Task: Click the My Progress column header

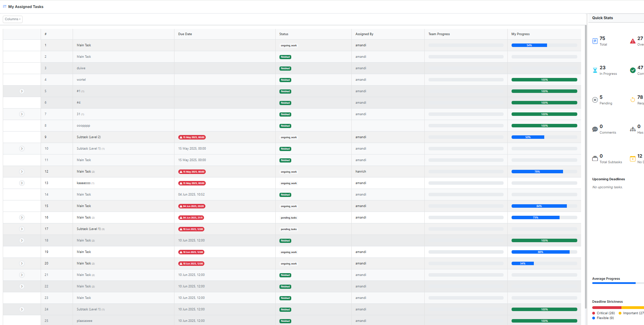Action: (520, 34)
